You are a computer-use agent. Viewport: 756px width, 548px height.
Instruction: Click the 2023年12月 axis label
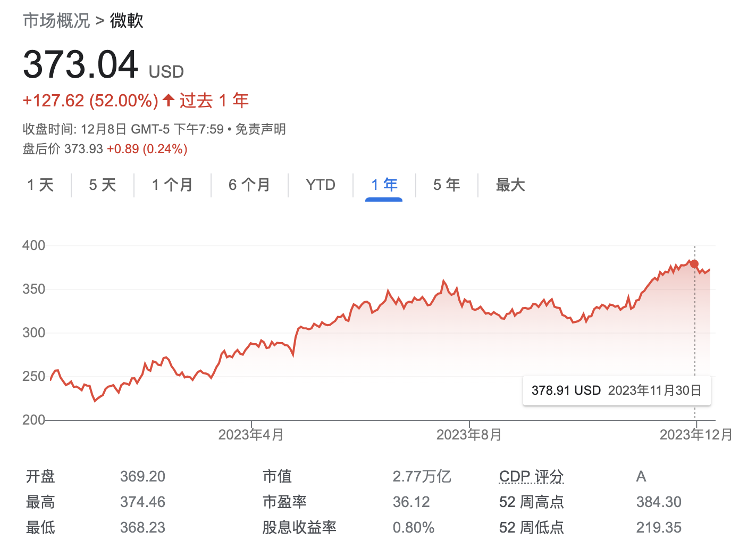[696, 435]
